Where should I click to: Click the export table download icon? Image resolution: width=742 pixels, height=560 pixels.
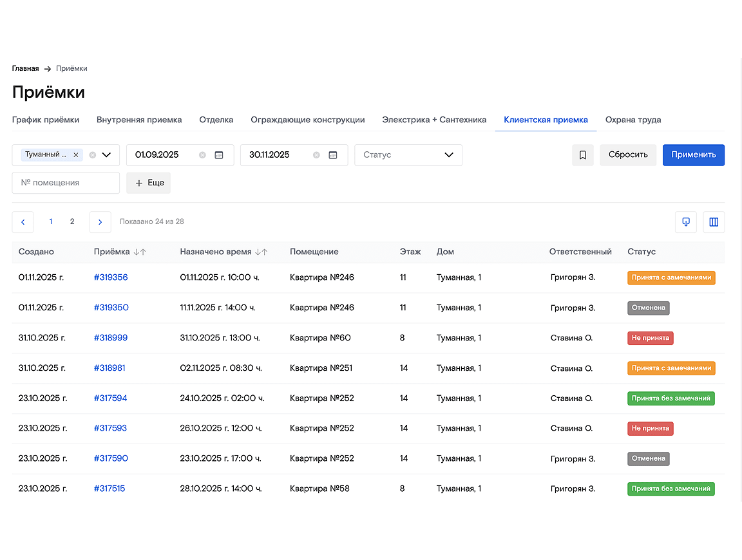point(685,222)
